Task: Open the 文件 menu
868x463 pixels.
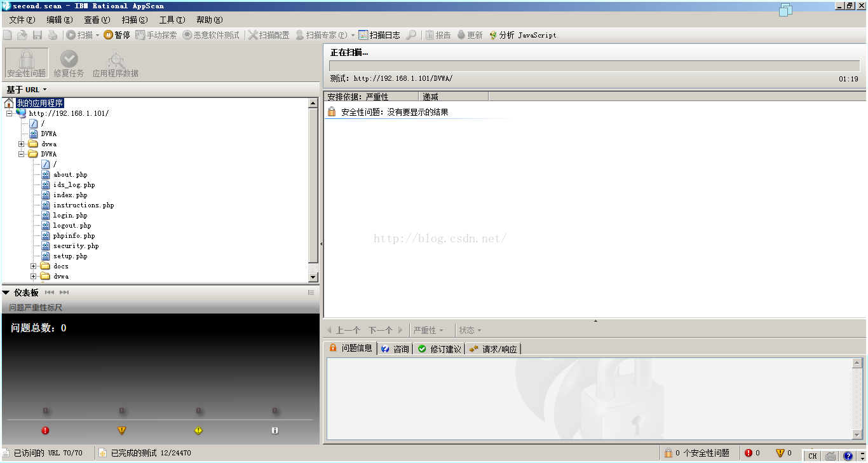Action: pos(22,20)
